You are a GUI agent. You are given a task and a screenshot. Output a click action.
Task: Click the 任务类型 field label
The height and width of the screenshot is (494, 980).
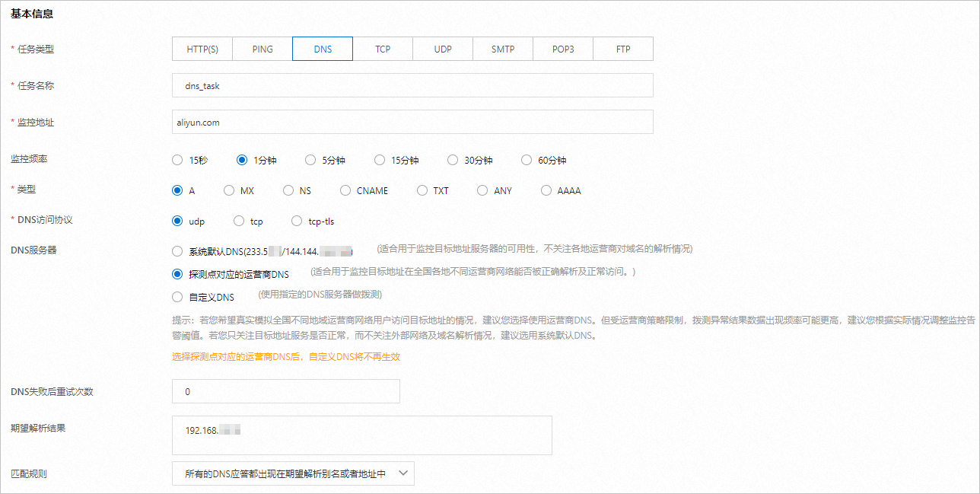(x=36, y=49)
